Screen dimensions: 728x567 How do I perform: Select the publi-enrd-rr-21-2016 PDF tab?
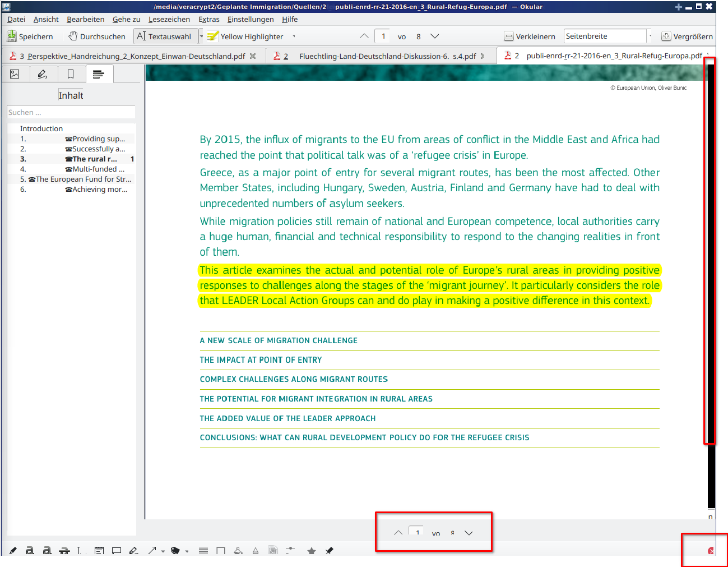(605, 56)
